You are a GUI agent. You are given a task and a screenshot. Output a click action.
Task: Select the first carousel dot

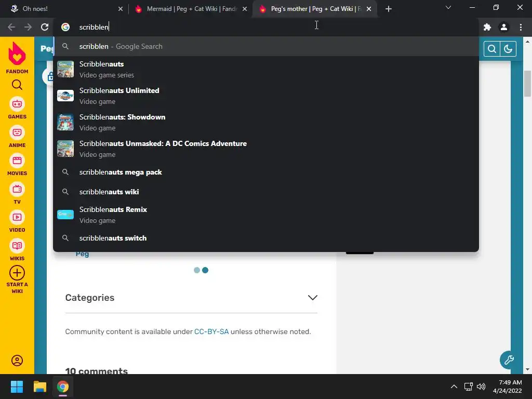tap(197, 270)
